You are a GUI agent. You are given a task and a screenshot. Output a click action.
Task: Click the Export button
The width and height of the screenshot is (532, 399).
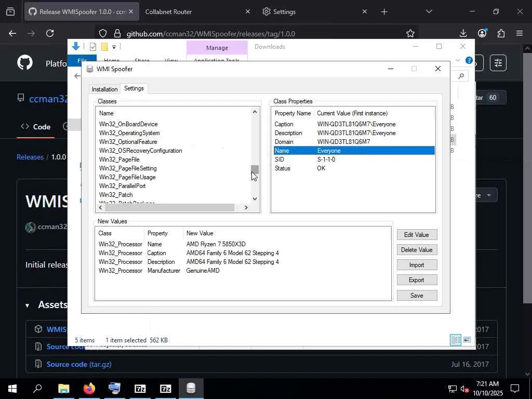click(417, 280)
